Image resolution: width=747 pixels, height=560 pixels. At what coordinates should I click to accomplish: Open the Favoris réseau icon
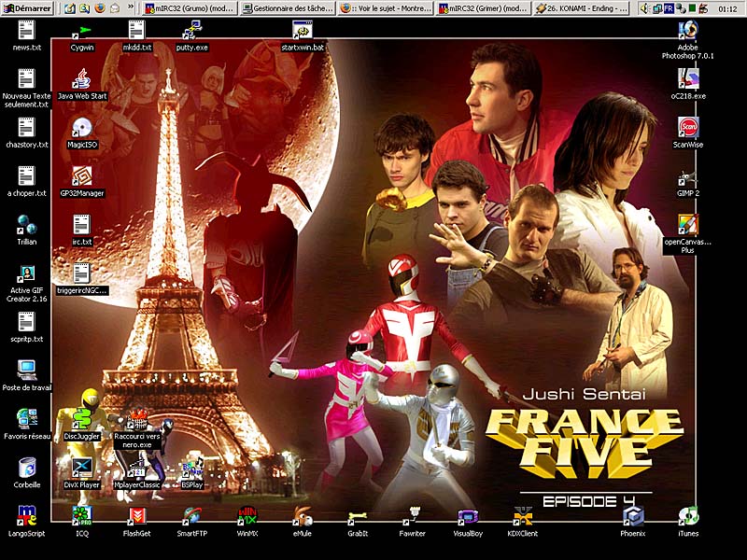[x=27, y=425]
